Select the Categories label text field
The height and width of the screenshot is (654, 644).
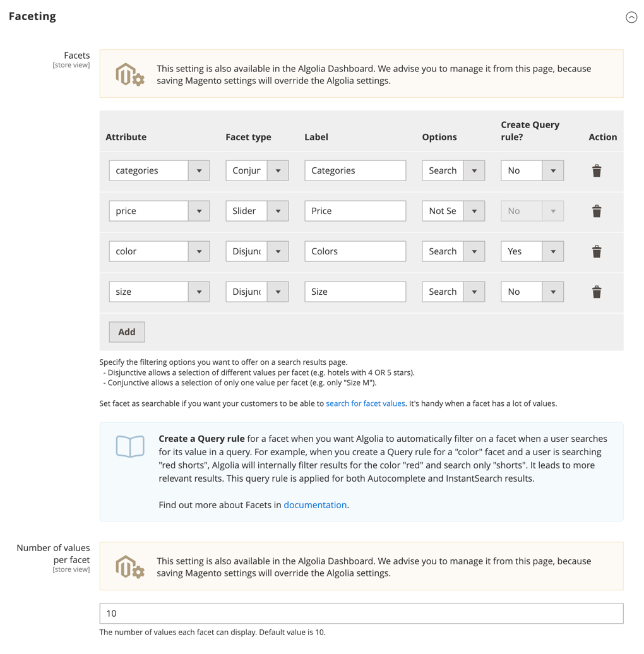355,170
